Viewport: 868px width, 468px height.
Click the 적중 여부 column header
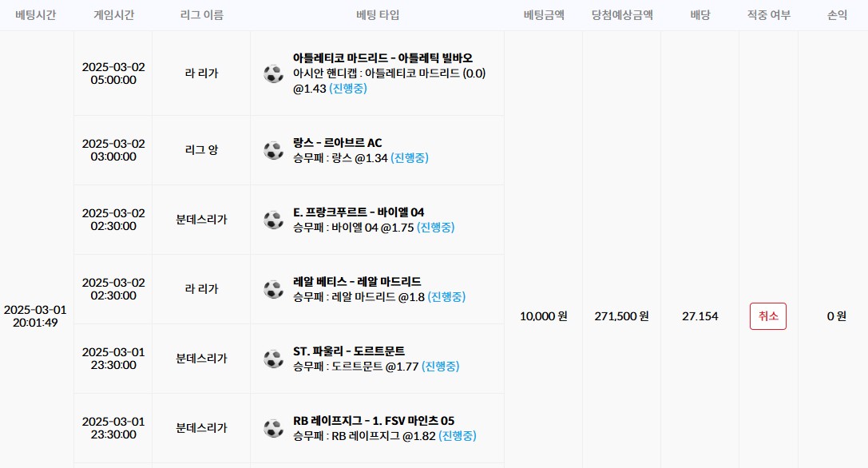pos(768,15)
